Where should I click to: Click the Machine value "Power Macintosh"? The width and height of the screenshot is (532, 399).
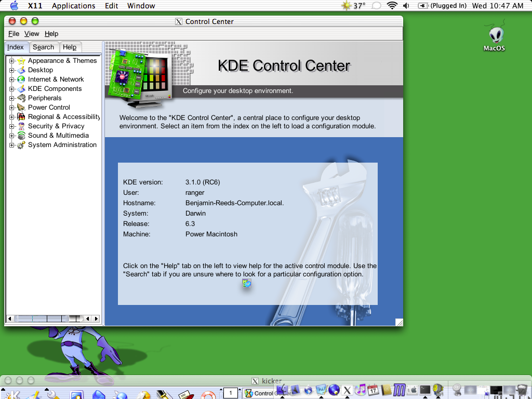pos(211,234)
